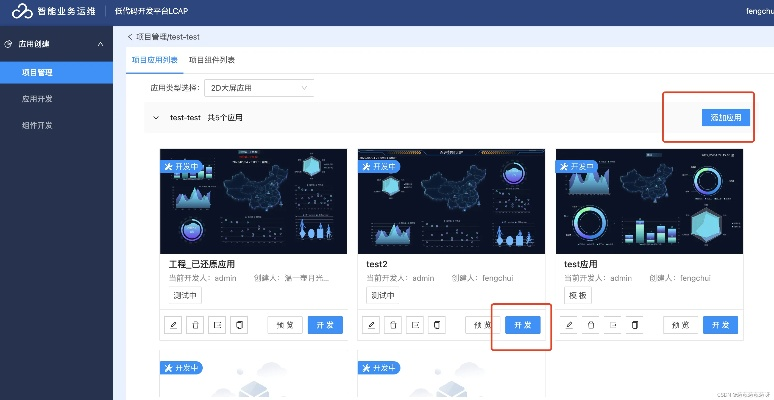Collapse the 应用创建 sidebar menu group
The image size is (774, 400).
pos(99,44)
